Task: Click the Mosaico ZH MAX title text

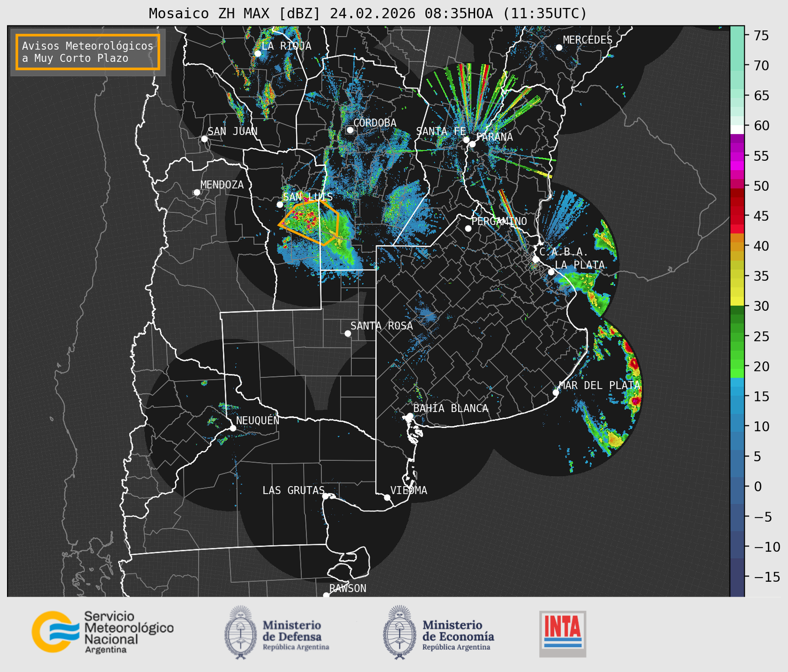Action: 367,13
